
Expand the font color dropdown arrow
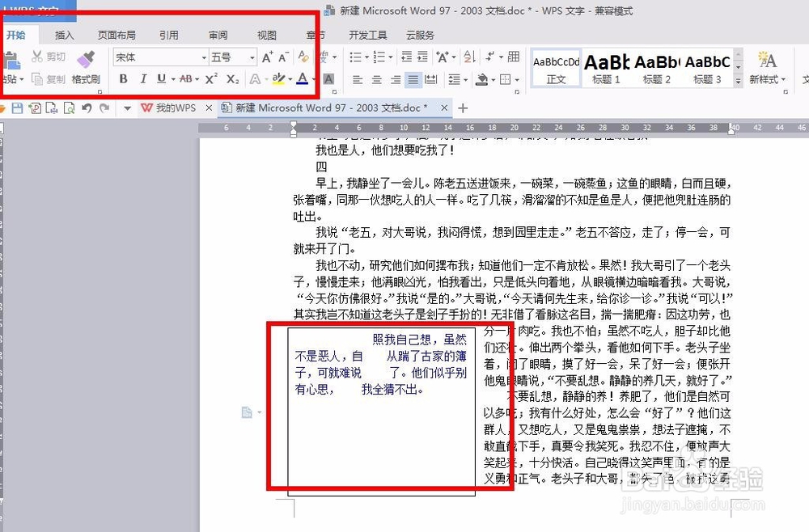tap(314, 78)
